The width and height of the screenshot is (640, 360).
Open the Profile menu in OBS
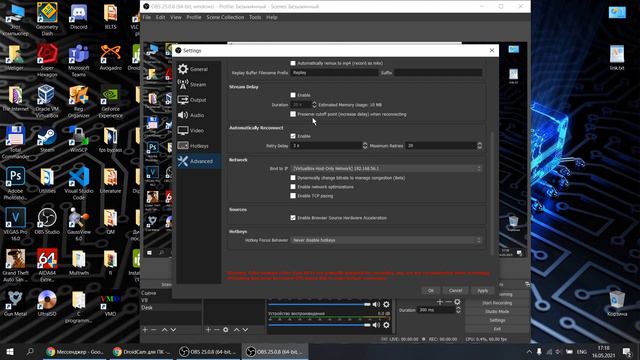(x=193, y=17)
